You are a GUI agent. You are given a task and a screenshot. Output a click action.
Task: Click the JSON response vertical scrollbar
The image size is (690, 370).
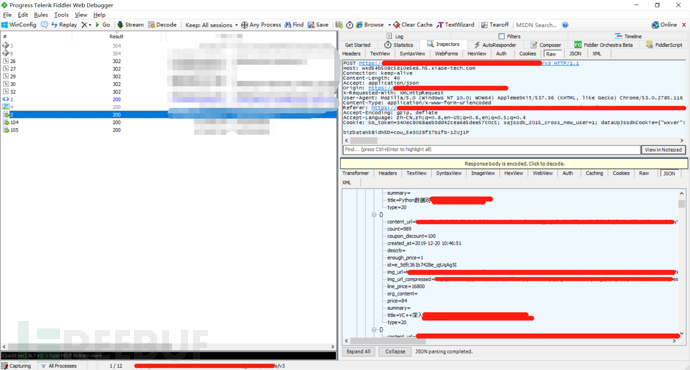point(681,263)
